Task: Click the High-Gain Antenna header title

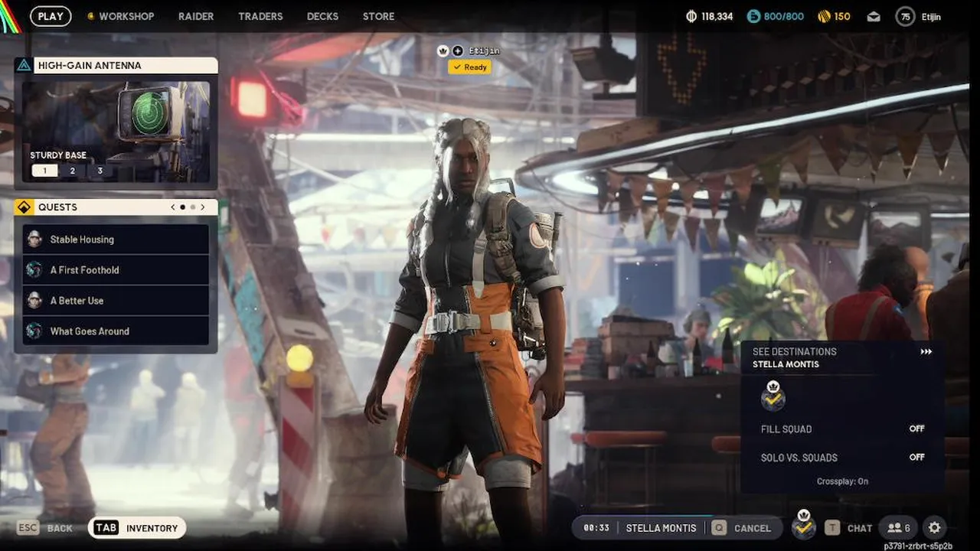Action: pyautogui.click(x=90, y=66)
